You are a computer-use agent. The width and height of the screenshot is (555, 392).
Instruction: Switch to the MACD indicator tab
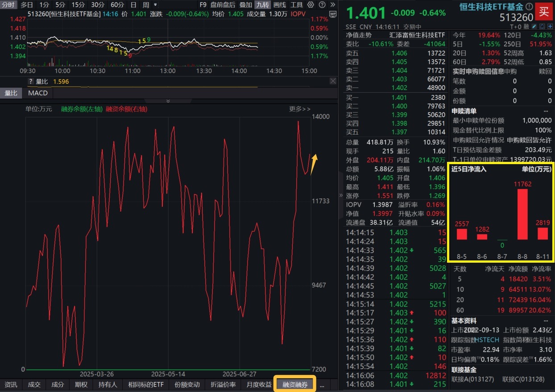click(37, 93)
